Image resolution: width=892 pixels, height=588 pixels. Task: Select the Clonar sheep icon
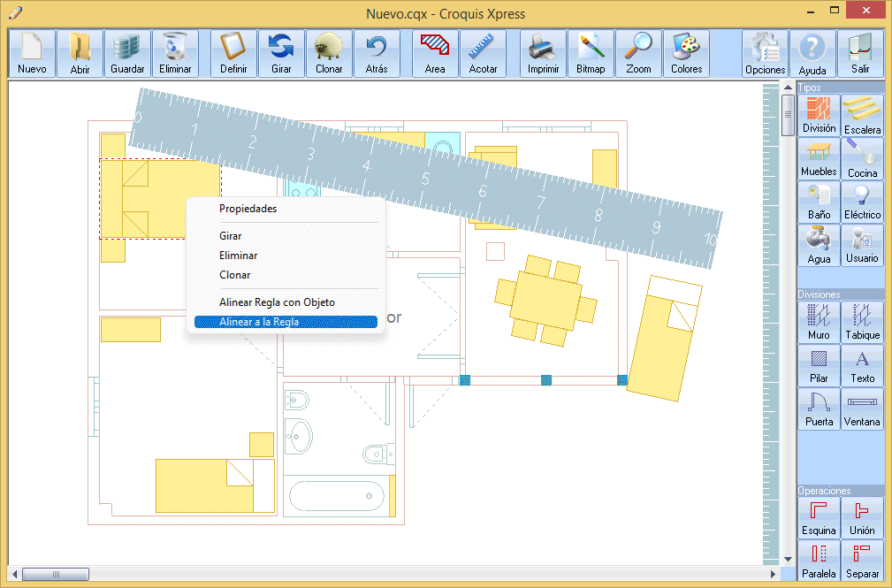[329, 53]
